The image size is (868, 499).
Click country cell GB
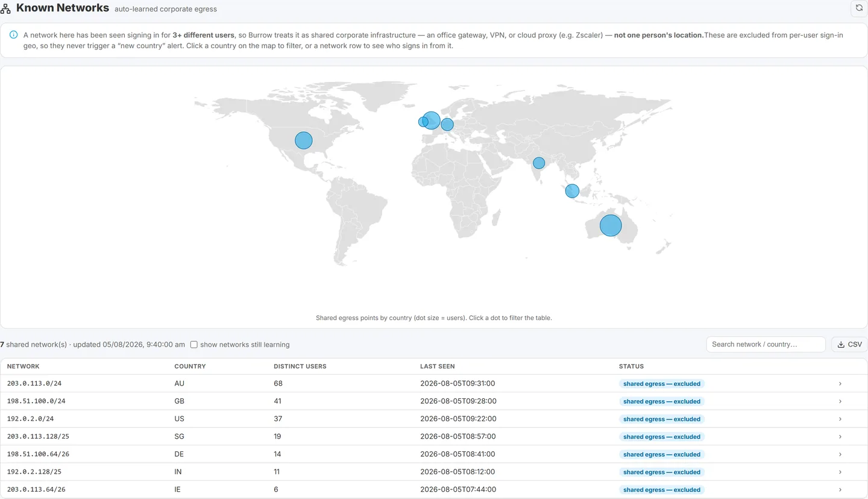[x=179, y=401]
